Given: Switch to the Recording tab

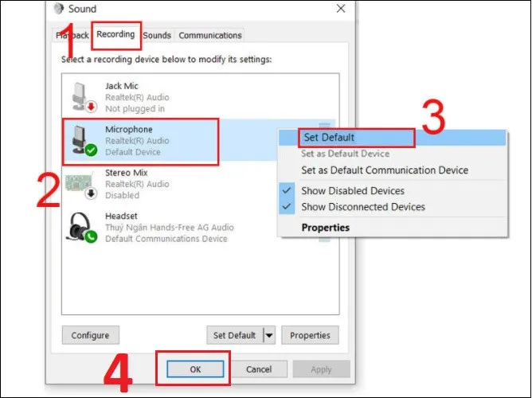Looking at the screenshot, I should pyautogui.click(x=115, y=35).
